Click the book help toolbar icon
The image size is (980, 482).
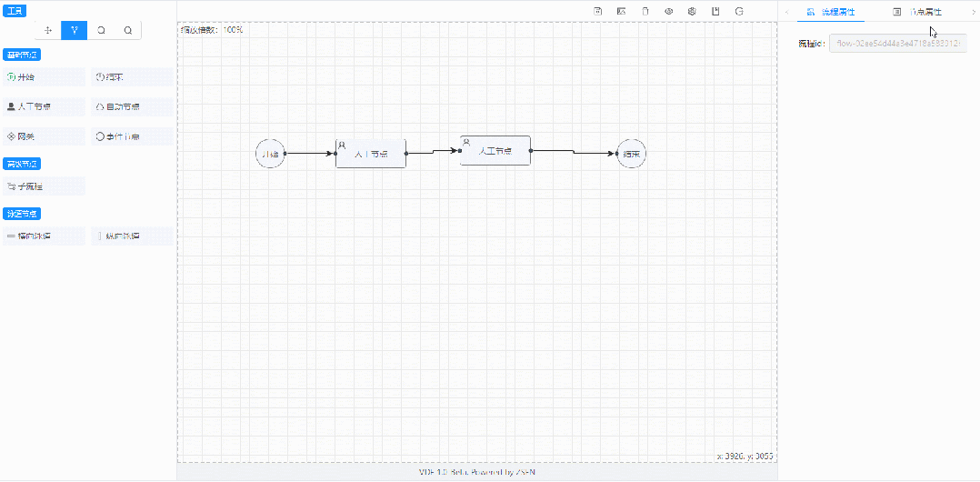715,11
